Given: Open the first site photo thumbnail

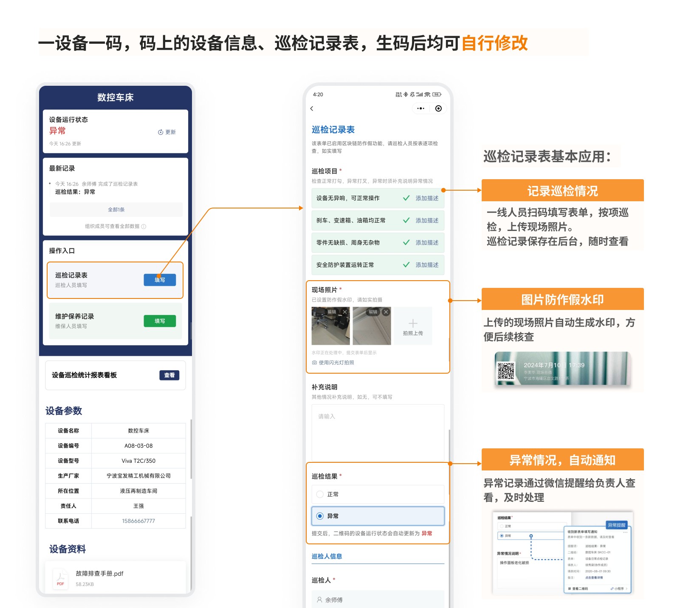Looking at the screenshot, I should tap(331, 326).
